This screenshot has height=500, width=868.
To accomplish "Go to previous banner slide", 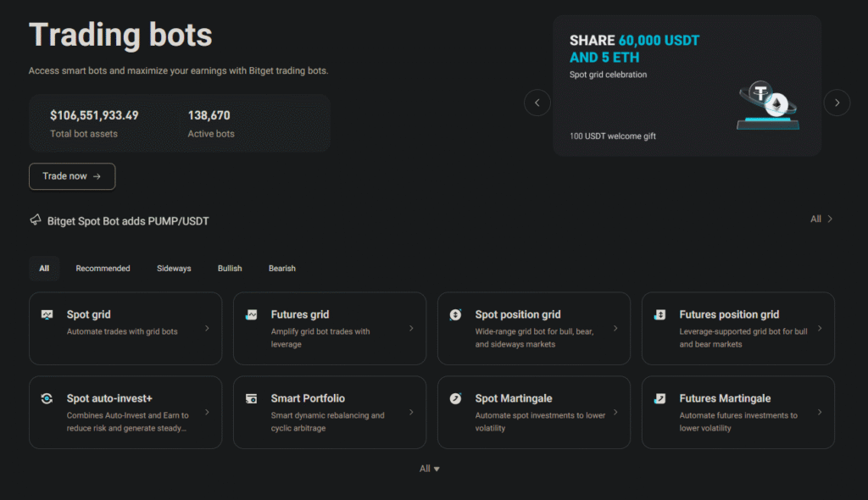I will tap(537, 103).
